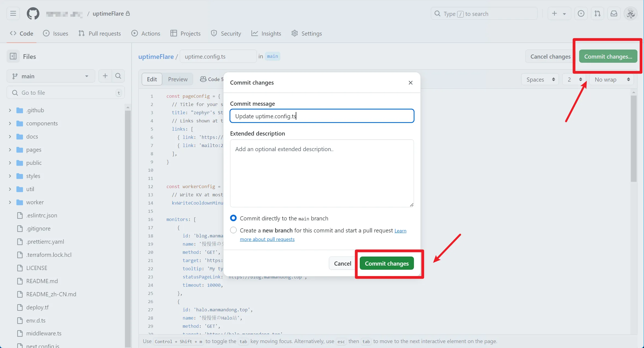The height and width of the screenshot is (348, 644).
Task: Open the issues circle header icon
Action: tap(581, 14)
